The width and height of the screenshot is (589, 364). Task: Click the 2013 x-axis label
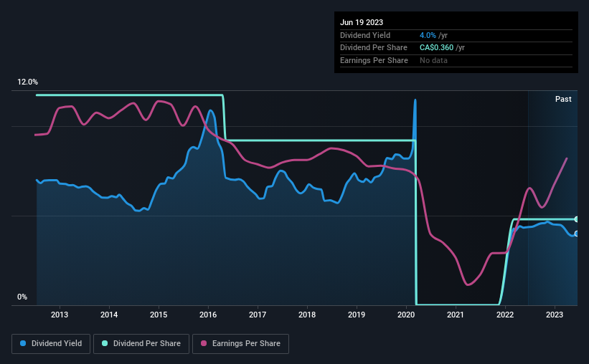pyautogui.click(x=60, y=315)
